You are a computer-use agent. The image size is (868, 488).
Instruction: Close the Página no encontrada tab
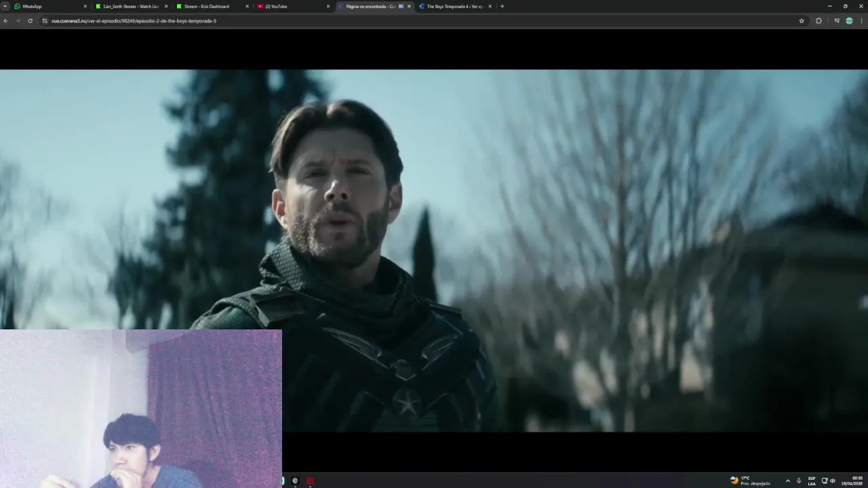(409, 6)
